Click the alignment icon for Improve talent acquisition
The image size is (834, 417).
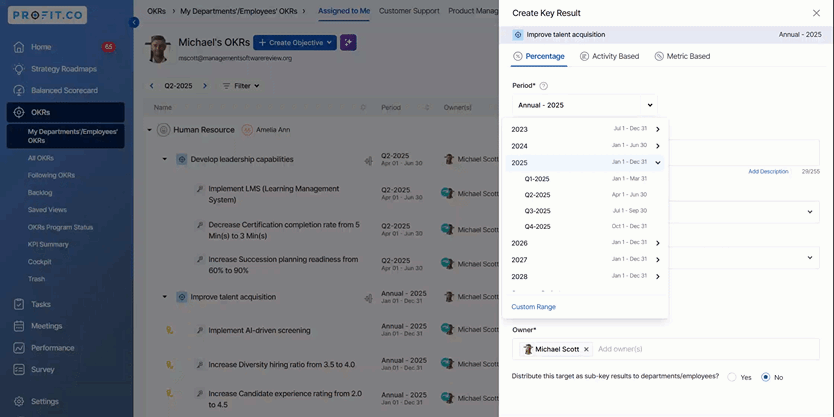(x=368, y=298)
